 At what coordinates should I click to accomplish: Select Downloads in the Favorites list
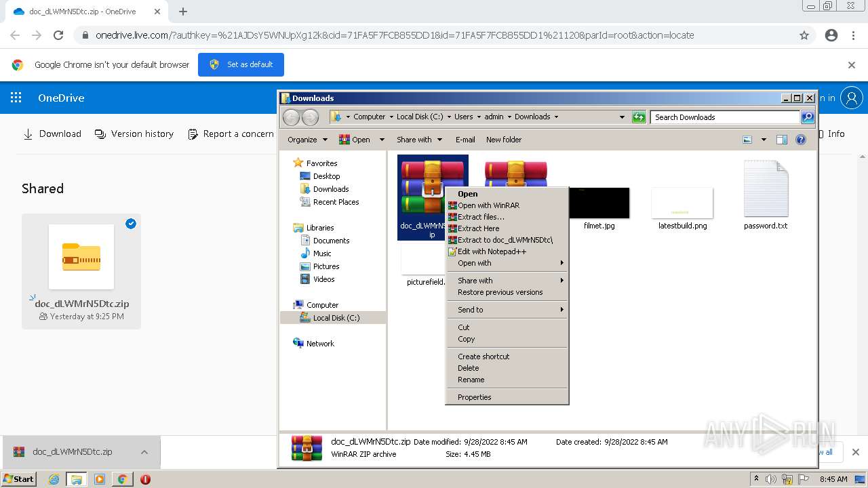click(324, 189)
